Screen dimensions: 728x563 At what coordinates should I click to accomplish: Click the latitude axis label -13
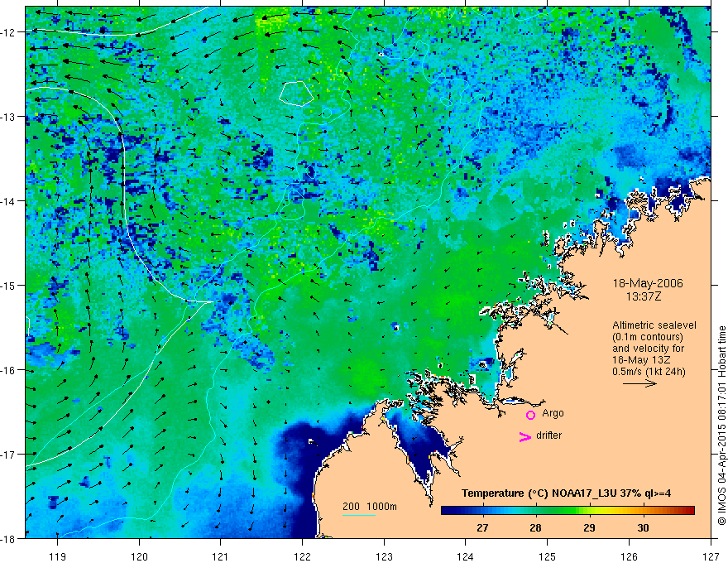8,117
